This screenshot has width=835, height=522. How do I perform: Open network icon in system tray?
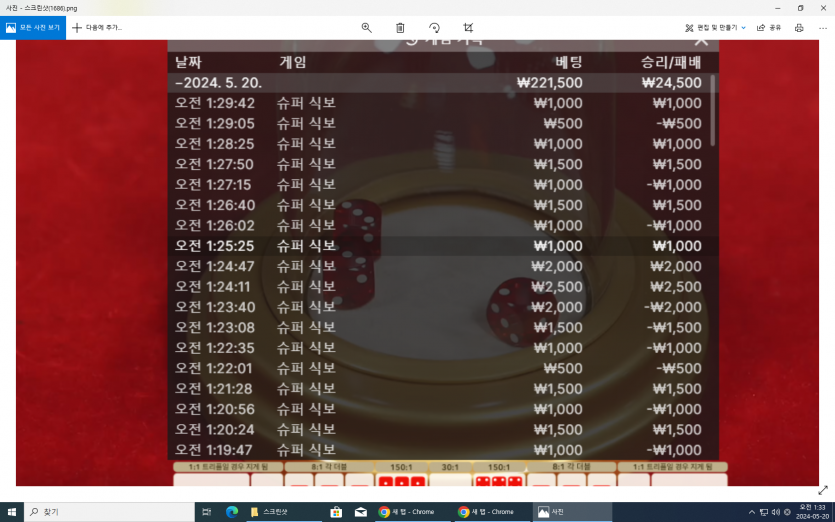tap(764, 512)
